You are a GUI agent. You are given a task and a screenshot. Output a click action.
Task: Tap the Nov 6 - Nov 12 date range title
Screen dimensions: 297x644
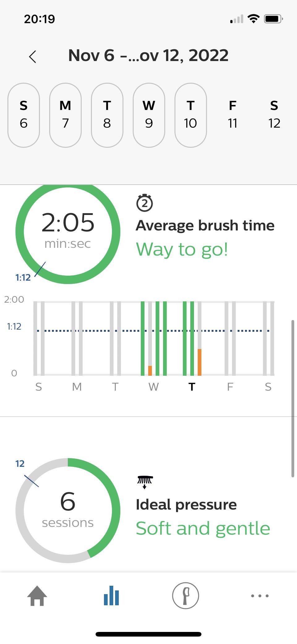click(x=148, y=55)
